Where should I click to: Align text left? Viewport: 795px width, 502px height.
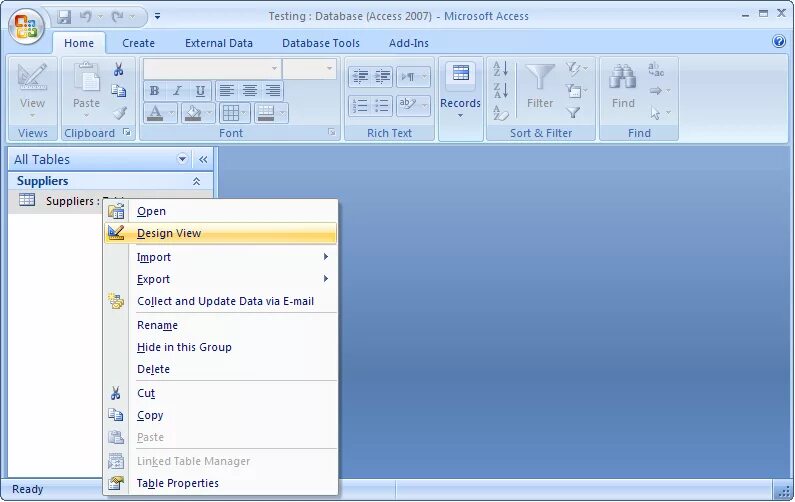[226, 91]
